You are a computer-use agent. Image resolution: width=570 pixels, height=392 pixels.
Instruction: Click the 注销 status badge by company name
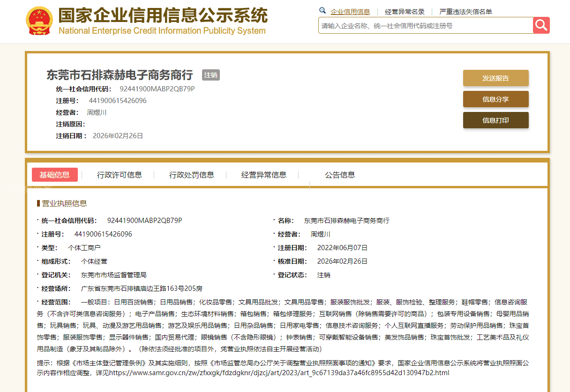pos(210,75)
